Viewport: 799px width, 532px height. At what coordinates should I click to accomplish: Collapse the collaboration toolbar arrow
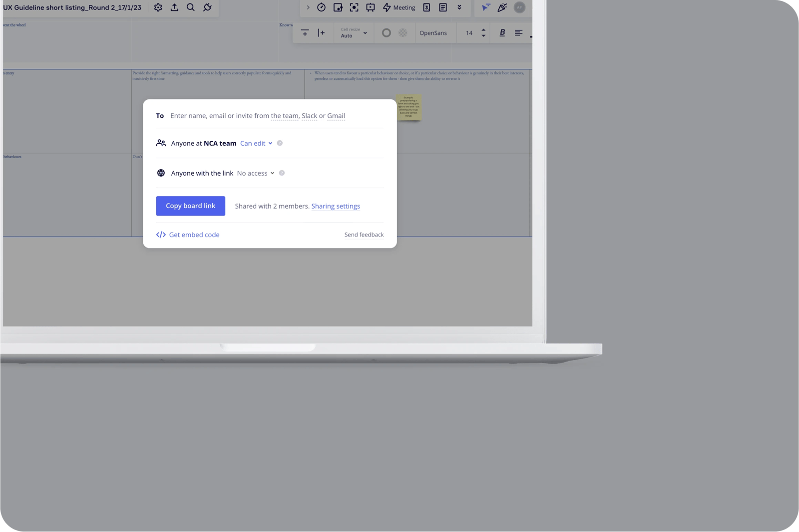(x=308, y=7)
